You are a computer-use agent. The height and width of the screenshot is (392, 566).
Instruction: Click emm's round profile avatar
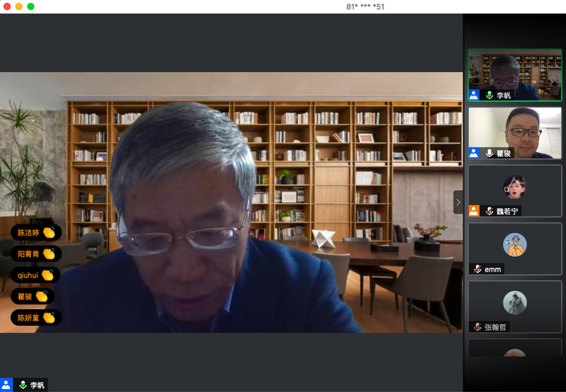[514, 245]
